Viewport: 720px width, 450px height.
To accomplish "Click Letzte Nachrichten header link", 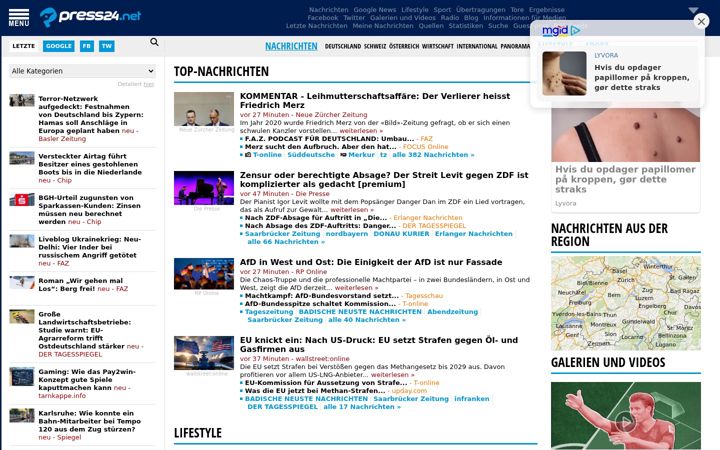I will coord(316,26).
